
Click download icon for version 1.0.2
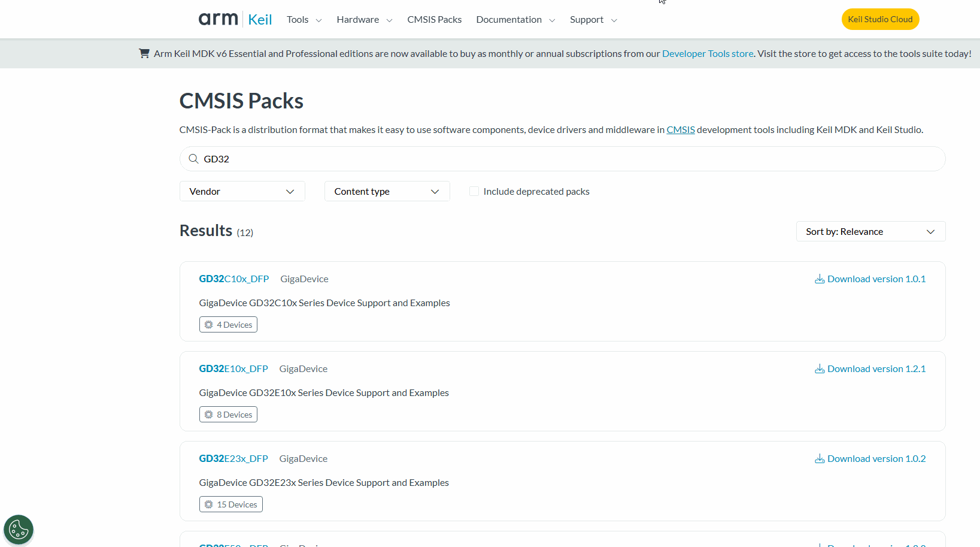pos(820,459)
